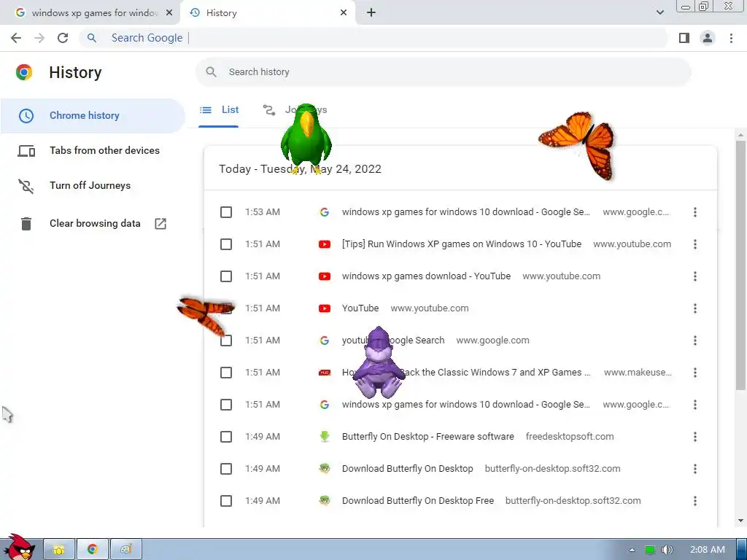
Task: Open more actions for 1:53 AM Google entry
Action: click(695, 212)
